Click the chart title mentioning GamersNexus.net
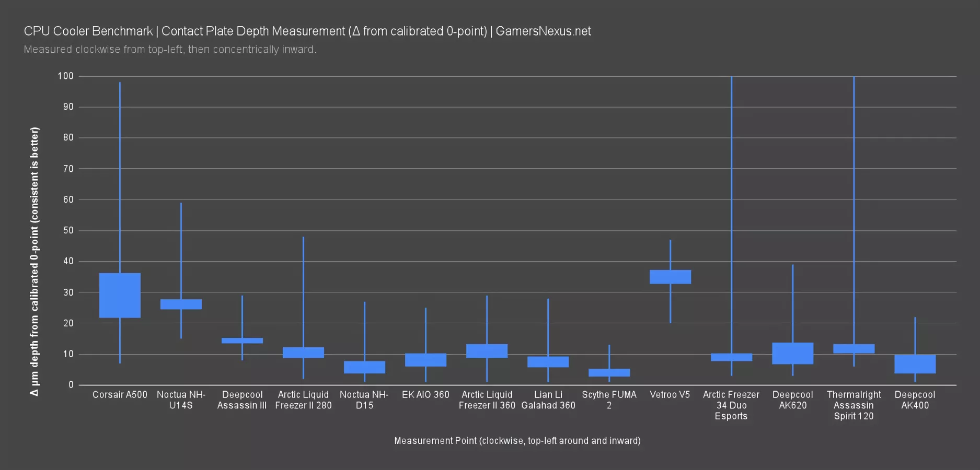980x470 pixels. coord(307,31)
